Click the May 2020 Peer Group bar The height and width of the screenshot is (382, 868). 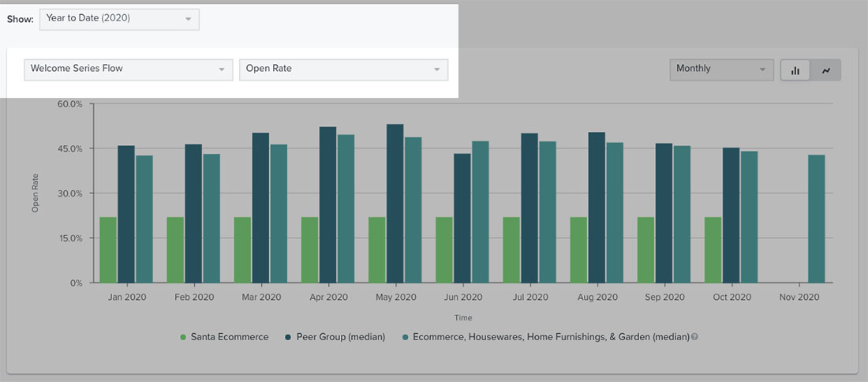pyautogui.click(x=395, y=204)
